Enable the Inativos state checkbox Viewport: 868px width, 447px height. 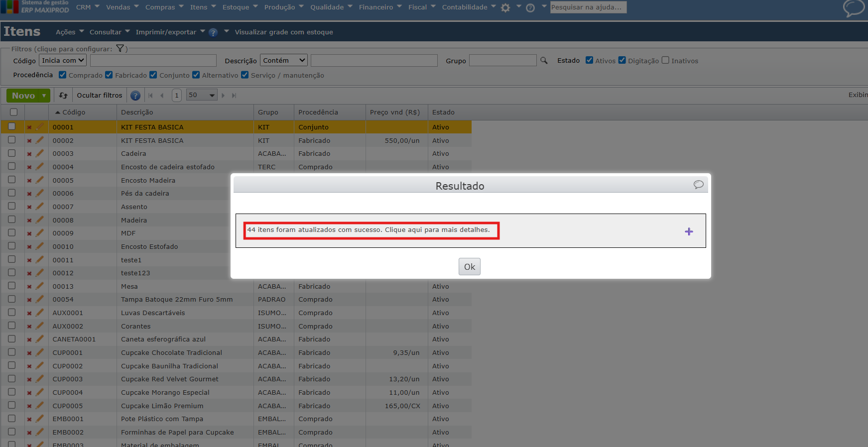665,60
